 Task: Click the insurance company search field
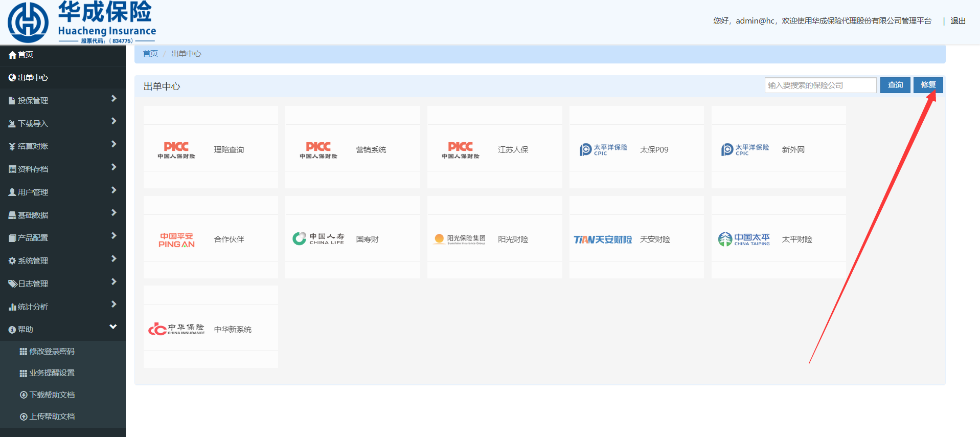click(x=821, y=85)
